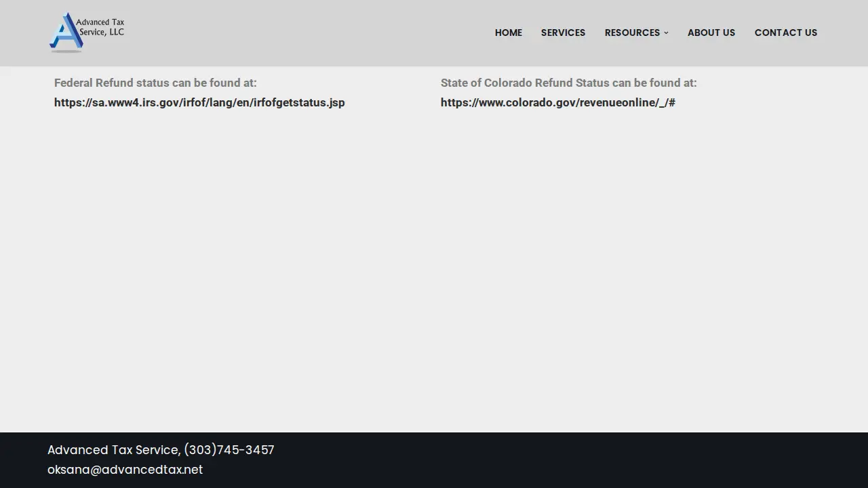868x488 pixels.
Task: Open the HOME menu item
Action: point(509,33)
